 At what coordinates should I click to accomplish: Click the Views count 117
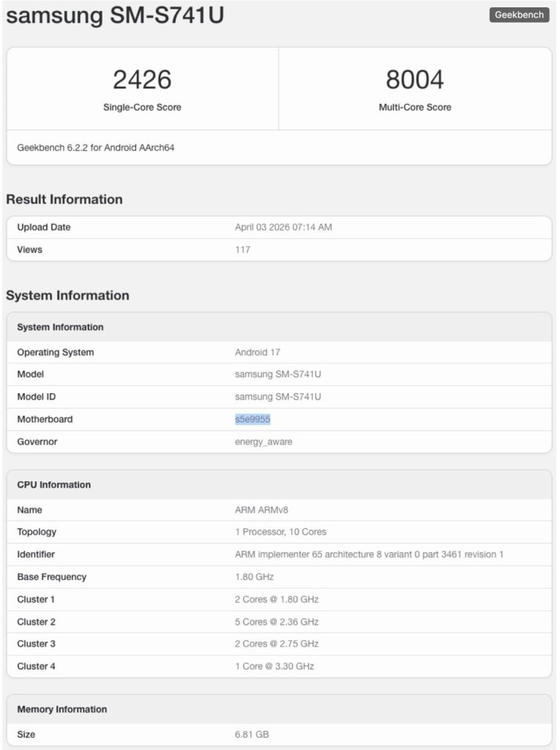point(242,250)
